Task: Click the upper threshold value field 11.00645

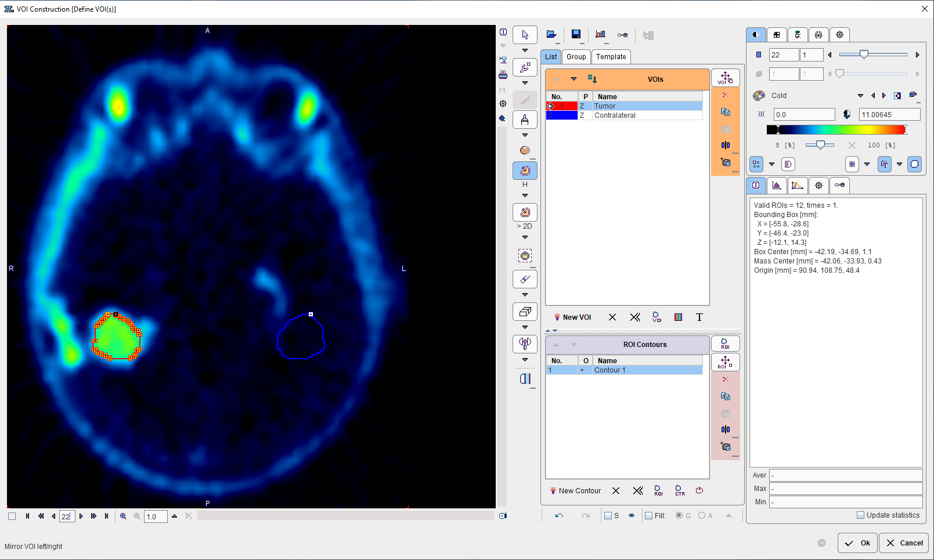Action: (x=889, y=115)
